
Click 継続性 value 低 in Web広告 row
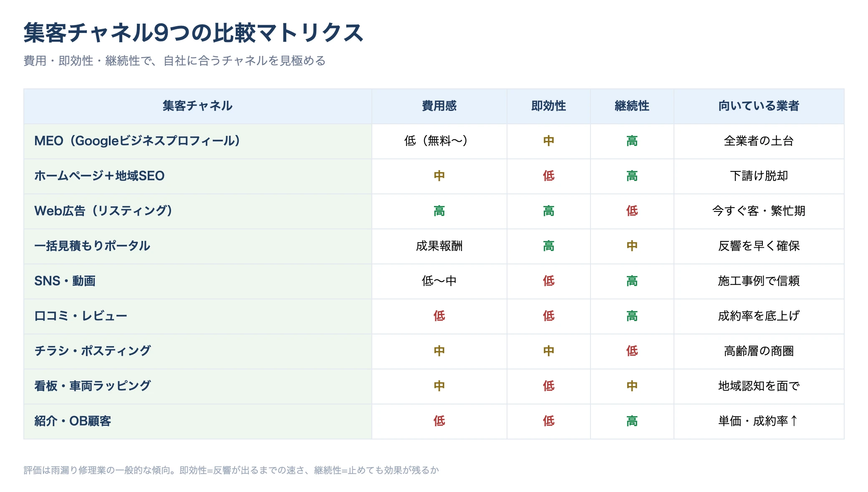[632, 211]
